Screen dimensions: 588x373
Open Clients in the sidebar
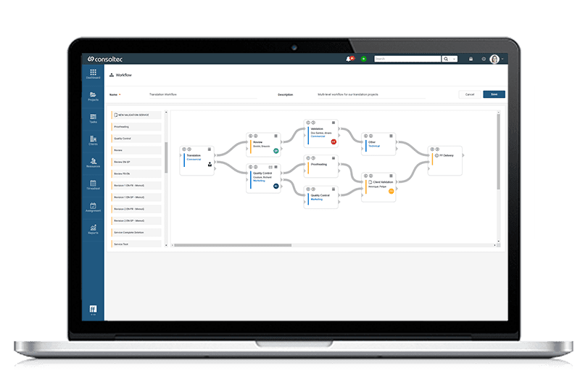93,140
